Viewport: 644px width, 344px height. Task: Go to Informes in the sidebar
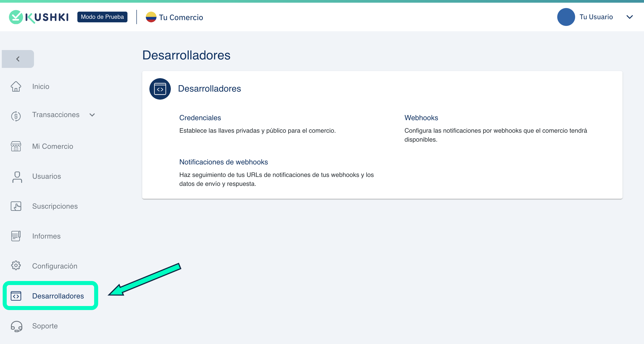point(46,236)
